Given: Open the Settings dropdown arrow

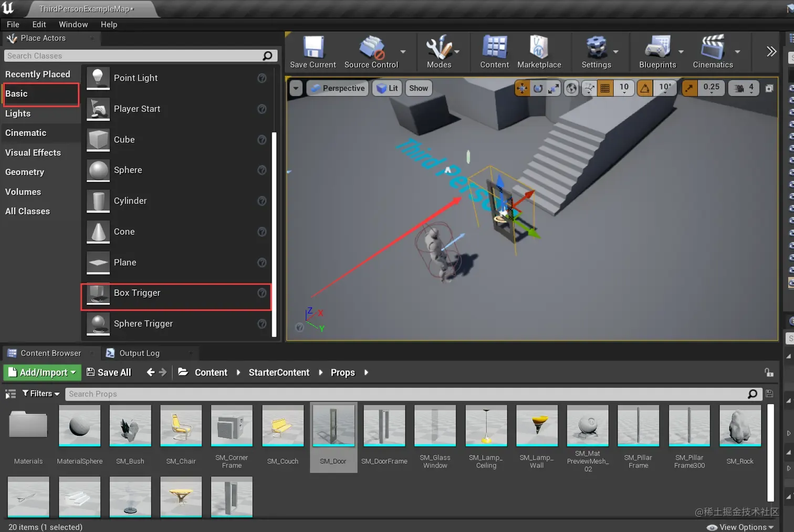Looking at the screenshot, I should (x=616, y=51).
